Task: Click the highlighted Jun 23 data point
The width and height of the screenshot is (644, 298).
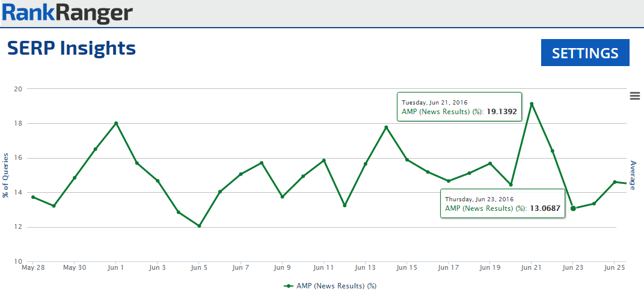Action: [573, 208]
